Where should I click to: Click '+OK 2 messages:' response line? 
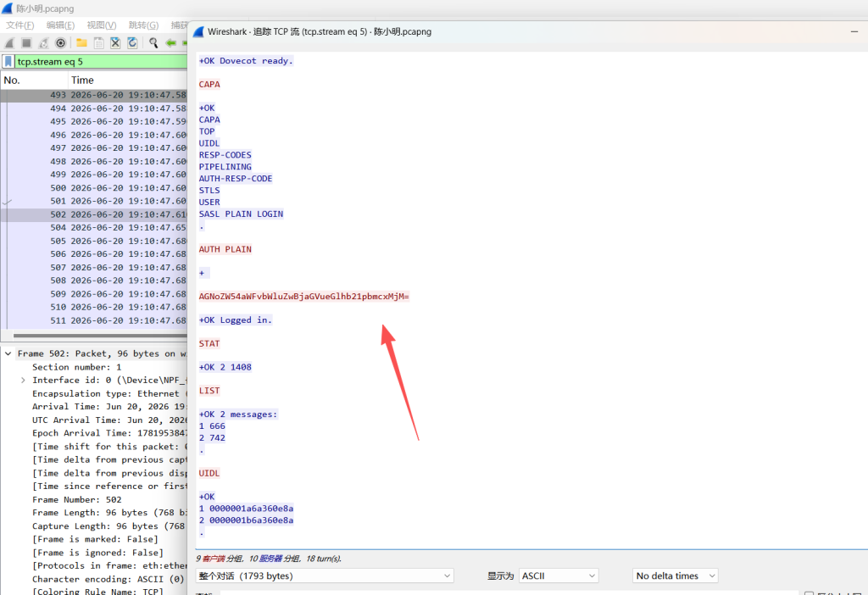coord(238,414)
